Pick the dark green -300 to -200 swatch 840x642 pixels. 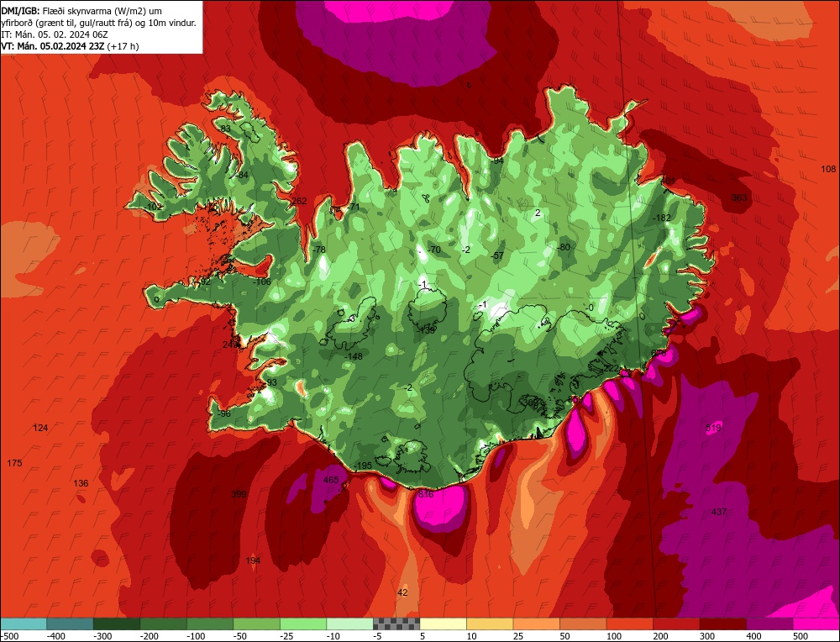[117, 624]
